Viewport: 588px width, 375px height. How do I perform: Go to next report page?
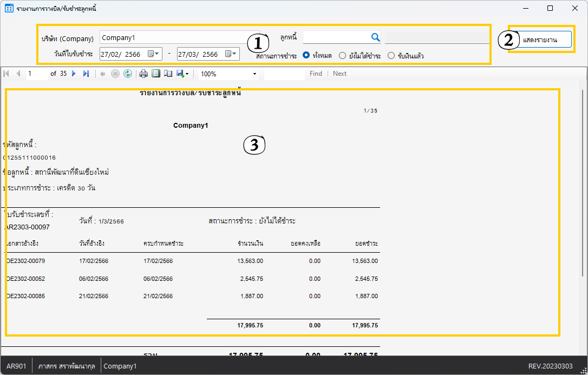tap(74, 74)
